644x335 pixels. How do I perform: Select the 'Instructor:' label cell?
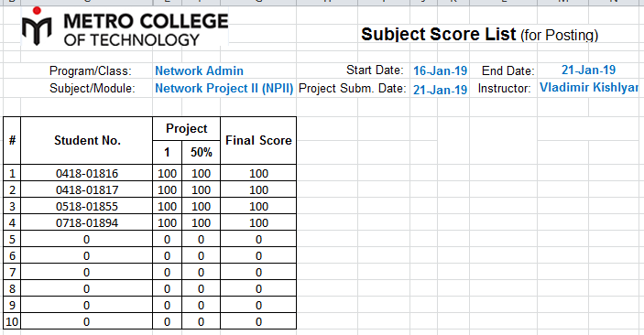(505, 88)
